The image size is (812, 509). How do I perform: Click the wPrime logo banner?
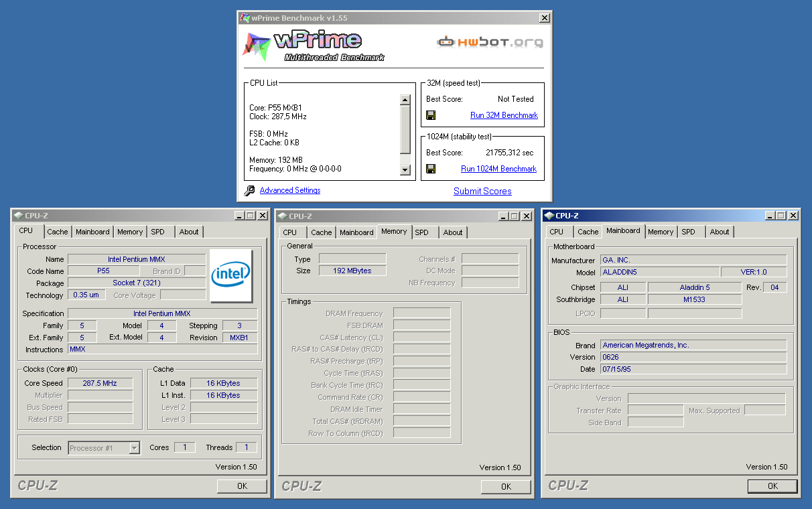pos(314,46)
